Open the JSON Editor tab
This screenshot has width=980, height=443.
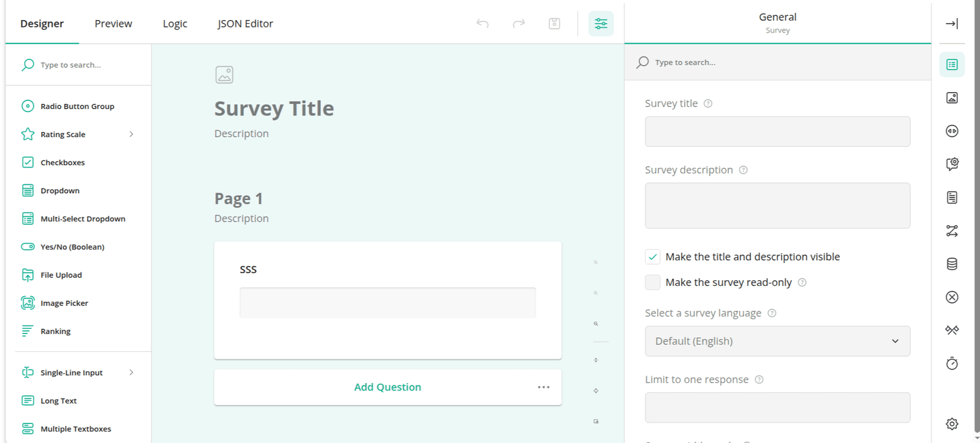tap(245, 23)
